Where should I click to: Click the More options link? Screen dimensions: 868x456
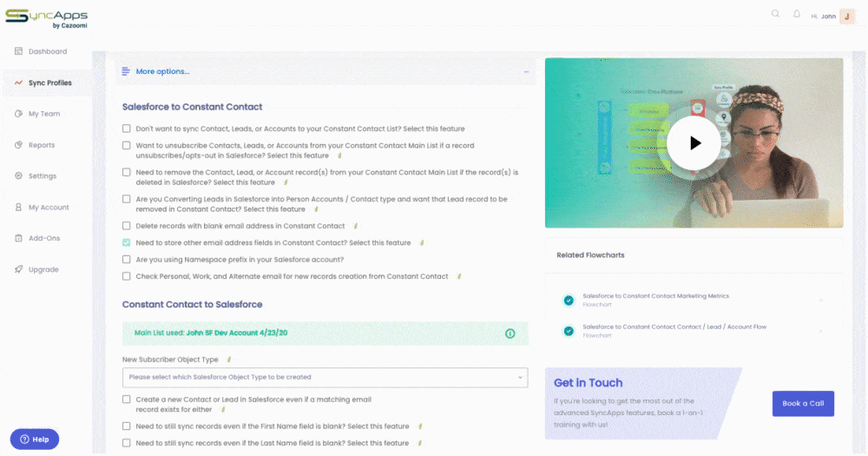163,71
